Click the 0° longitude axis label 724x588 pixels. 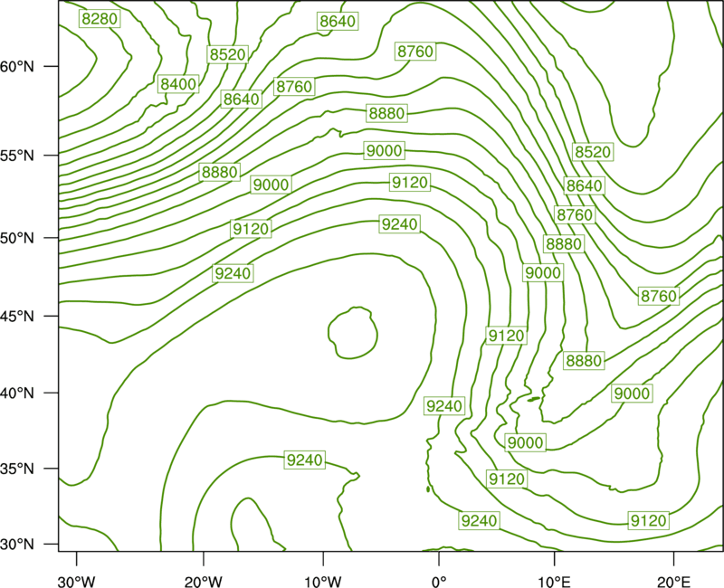coord(439,582)
